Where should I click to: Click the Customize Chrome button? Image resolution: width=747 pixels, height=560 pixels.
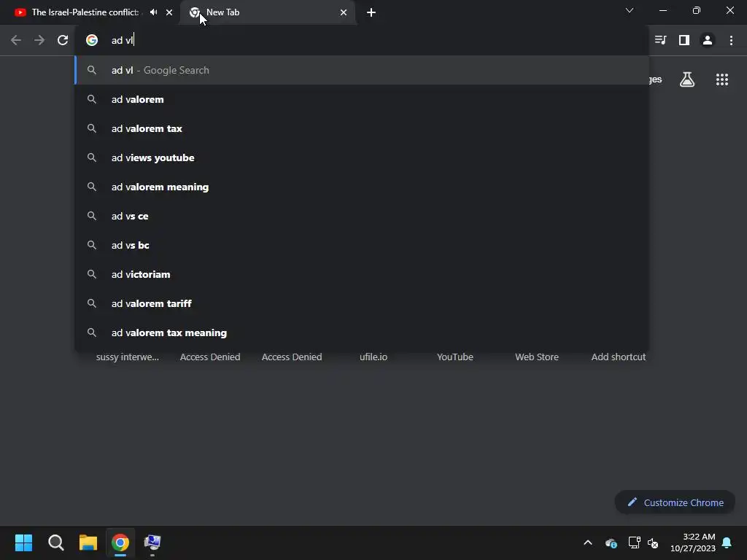675,502
